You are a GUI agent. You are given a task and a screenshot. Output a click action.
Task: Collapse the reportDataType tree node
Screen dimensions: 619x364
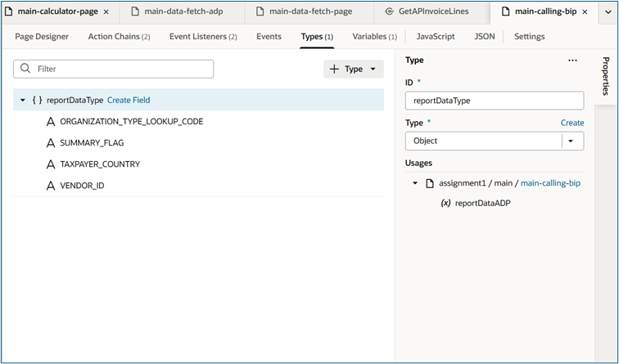pos(23,101)
